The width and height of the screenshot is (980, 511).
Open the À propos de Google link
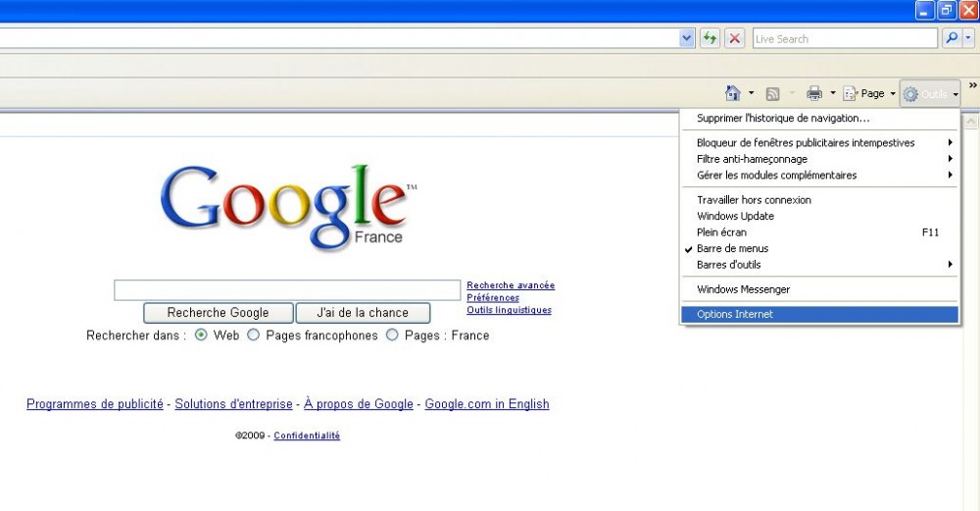point(359,404)
